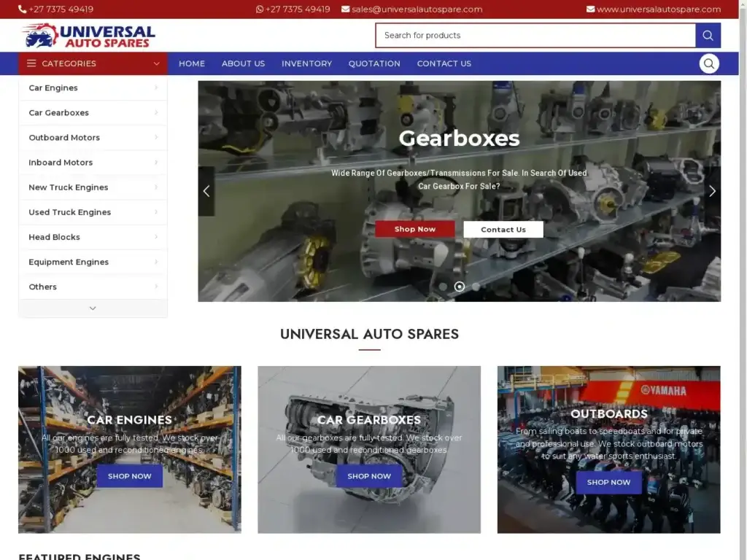Open the CATEGORIES dropdown chevron
Viewport: 747px width, 560px height.
pyautogui.click(x=155, y=63)
